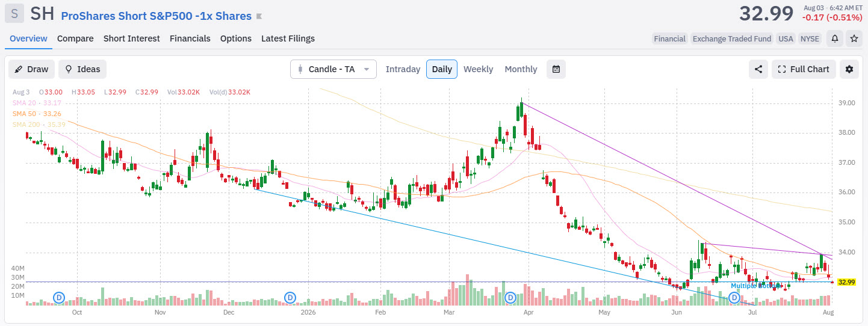The height and width of the screenshot is (326, 868).
Task: Click the S ticker logo badge
Action: [x=14, y=13]
